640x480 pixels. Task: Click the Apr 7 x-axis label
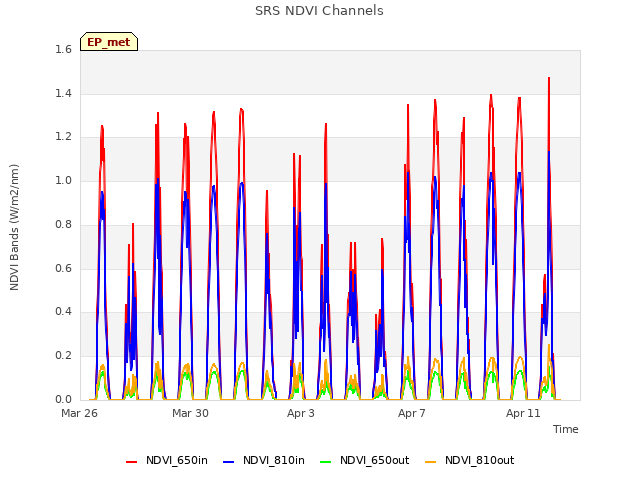click(412, 413)
